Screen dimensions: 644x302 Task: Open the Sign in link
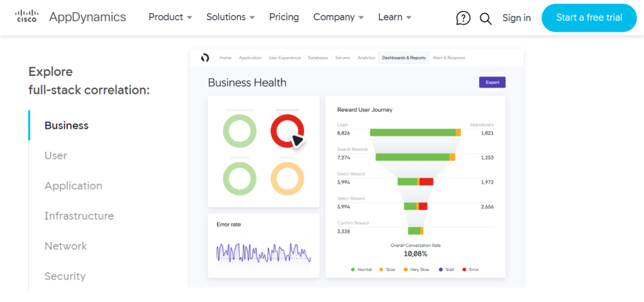[516, 18]
